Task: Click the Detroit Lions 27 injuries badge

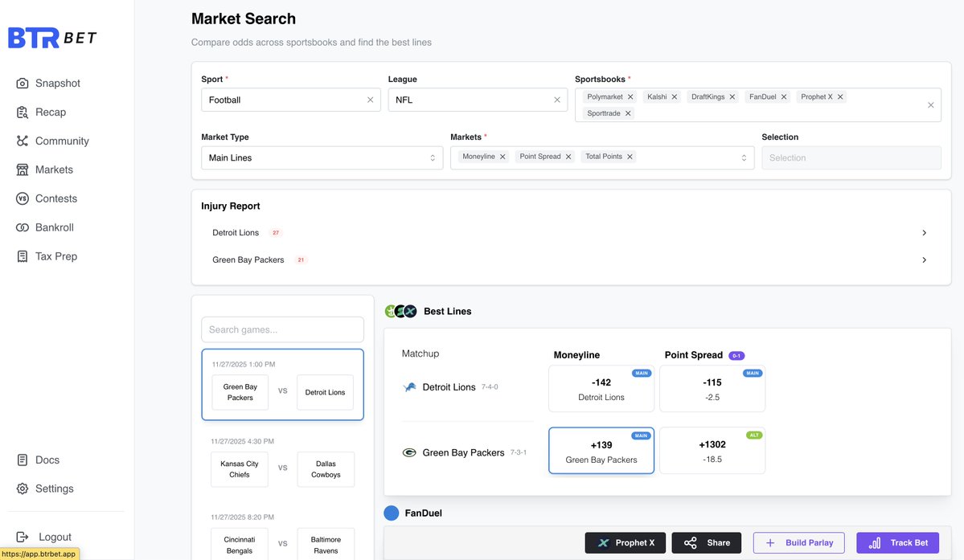Action: click(276, 233)
